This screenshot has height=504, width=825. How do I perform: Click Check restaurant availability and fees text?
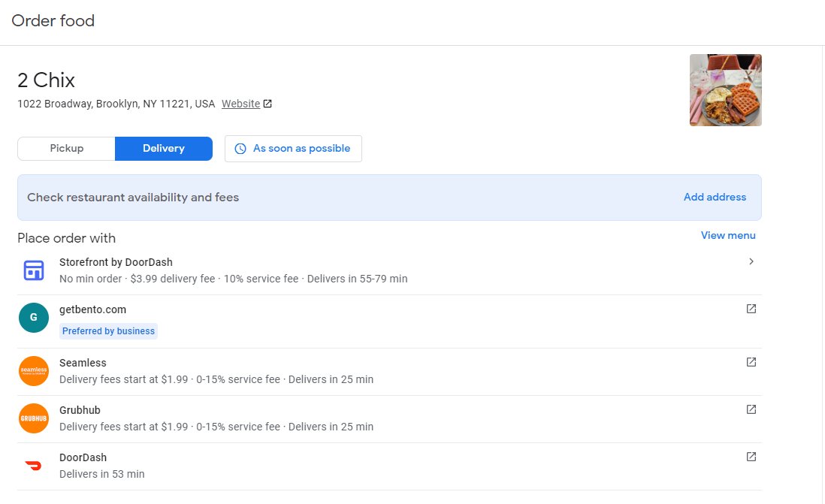pyautogui.click(x=132, y=198)
